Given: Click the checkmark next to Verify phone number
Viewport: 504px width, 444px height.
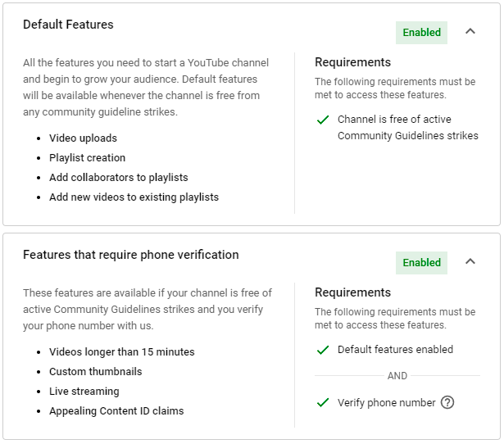Looking at the screenshot, I should click(323, 402).
